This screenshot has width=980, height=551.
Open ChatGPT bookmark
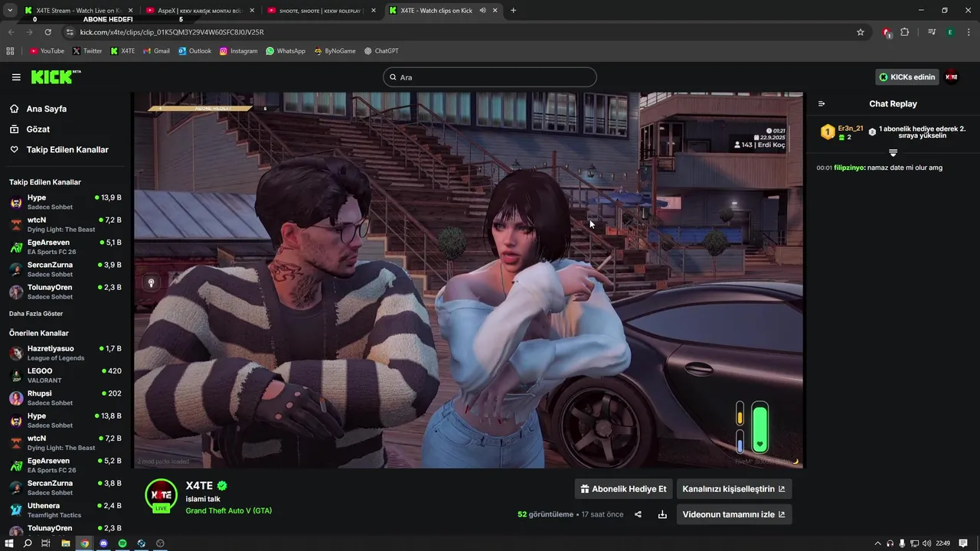pyautogui.click(x=381, y=51)
